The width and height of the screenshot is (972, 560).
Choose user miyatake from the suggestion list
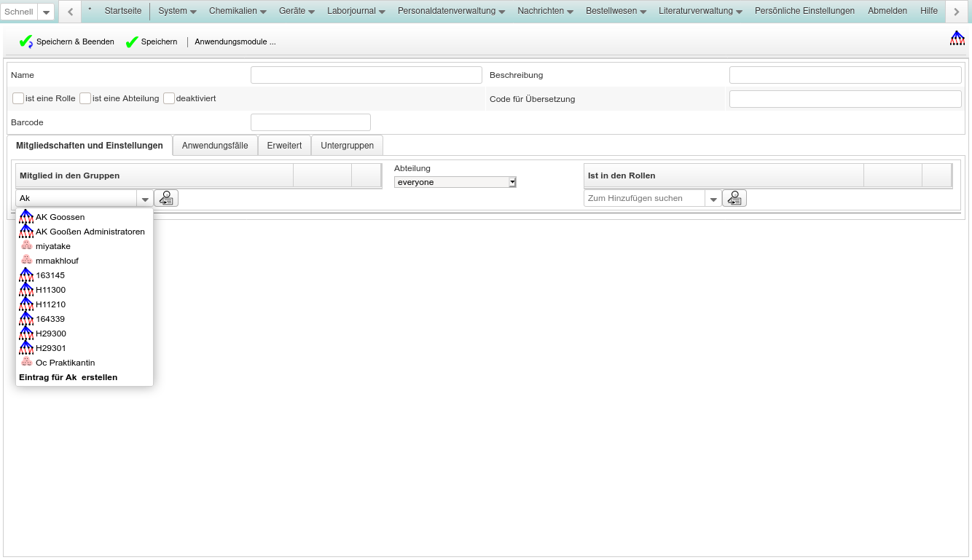(x=52, y=246)
